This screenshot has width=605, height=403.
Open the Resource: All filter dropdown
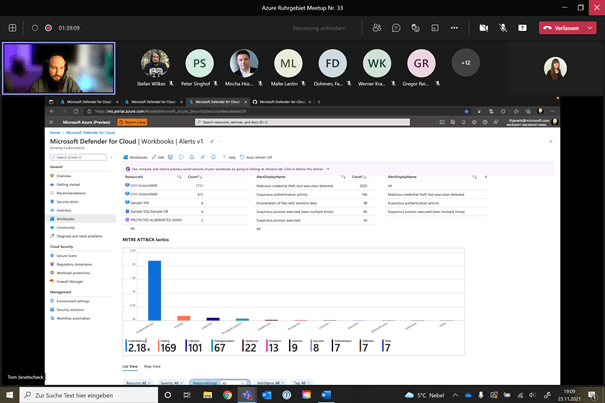point(138,383)
